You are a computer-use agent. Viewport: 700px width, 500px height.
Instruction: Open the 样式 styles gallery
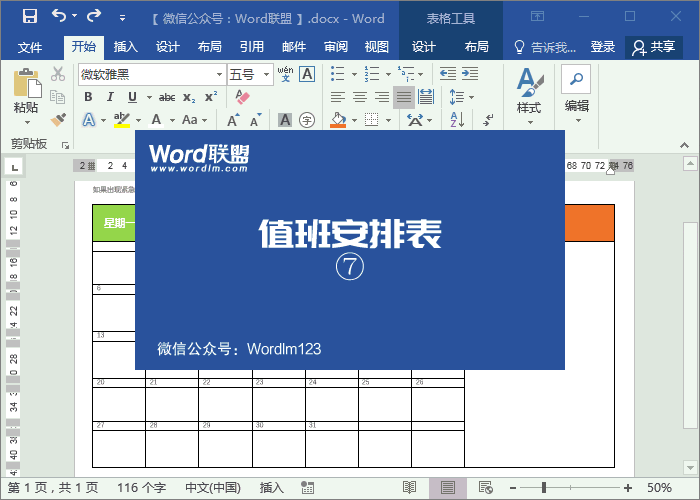[x=529, y=96]
